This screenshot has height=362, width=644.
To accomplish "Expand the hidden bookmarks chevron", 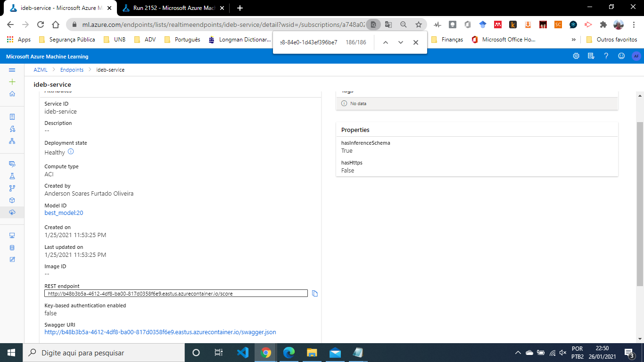I will click(573, 40).
